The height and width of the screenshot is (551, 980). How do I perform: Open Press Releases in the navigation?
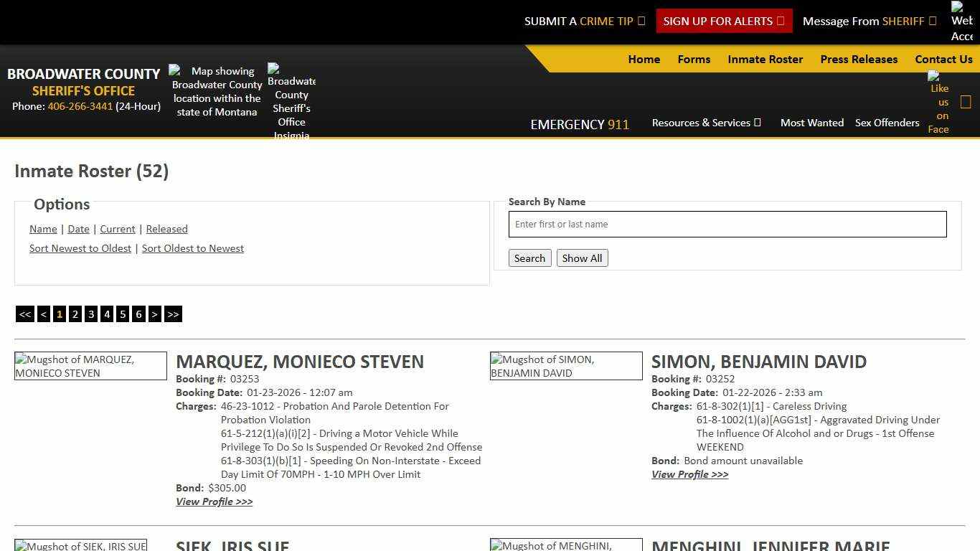point(859,60)
